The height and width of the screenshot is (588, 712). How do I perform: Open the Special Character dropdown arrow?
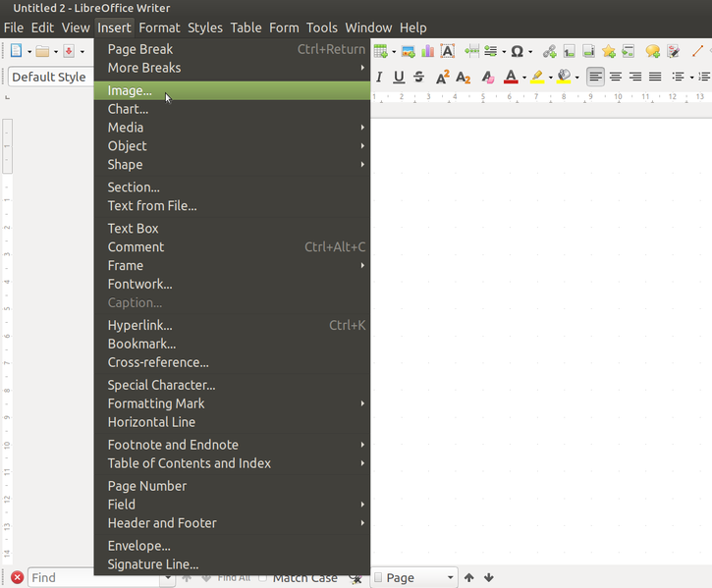(530, 52)
